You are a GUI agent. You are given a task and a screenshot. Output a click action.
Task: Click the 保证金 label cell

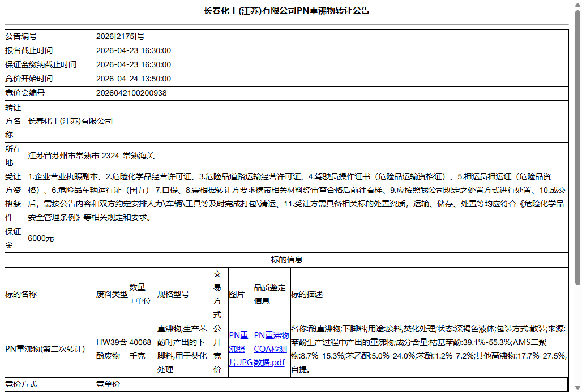[16, 239]
